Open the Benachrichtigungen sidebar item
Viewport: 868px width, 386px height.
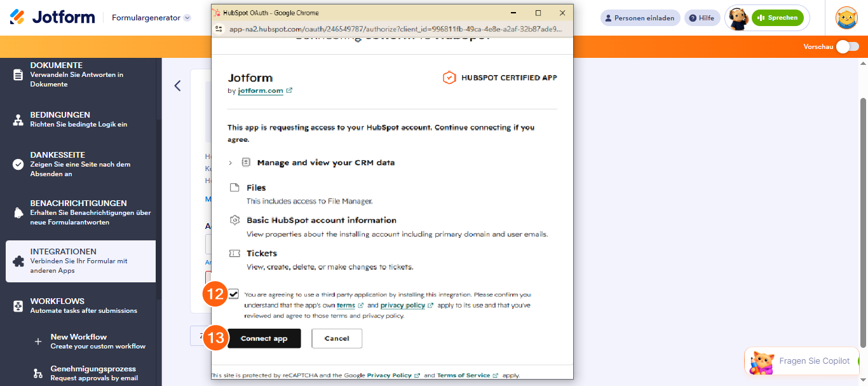click(81, 212)
